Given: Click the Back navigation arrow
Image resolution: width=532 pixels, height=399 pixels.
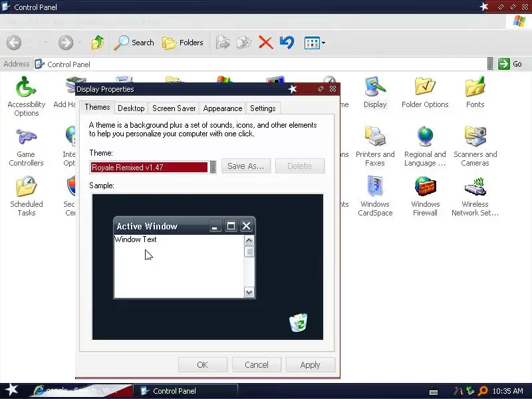Looking at the screenshot, I should point(14,43).
